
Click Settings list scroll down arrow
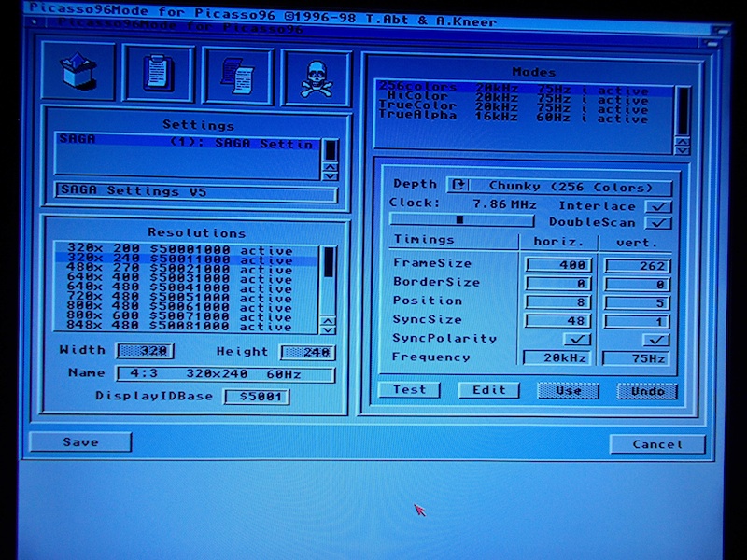[x=330, y=176]
